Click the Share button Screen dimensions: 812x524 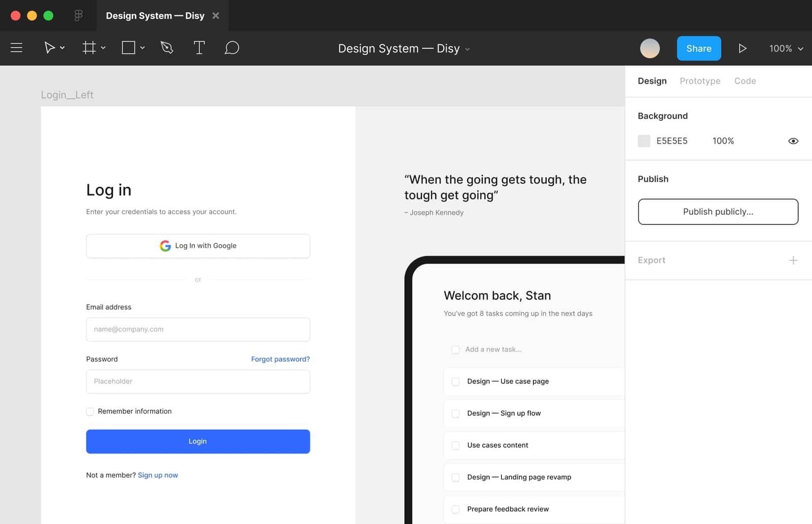point(699,48)
